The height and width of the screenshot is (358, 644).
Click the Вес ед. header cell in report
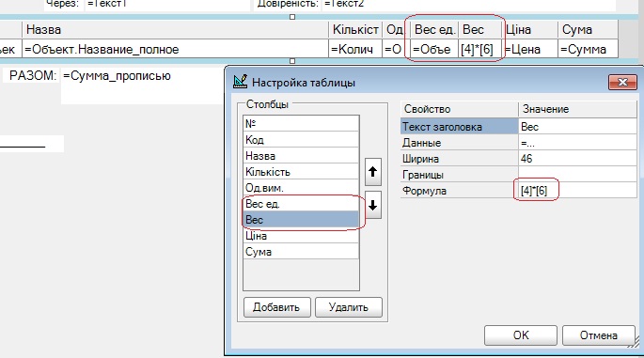pos(434,29)
